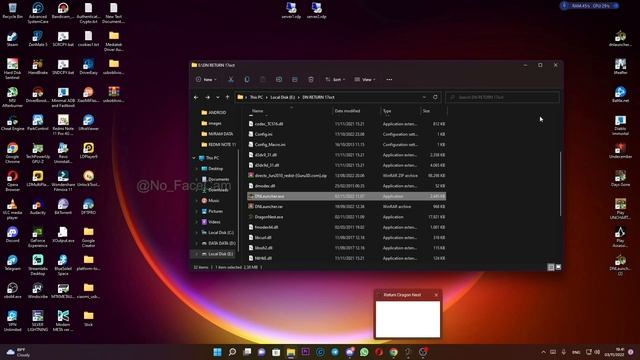Select Documents in the navigation pane
The height and width of the screenshot is (360, 640).
(216, 179)
